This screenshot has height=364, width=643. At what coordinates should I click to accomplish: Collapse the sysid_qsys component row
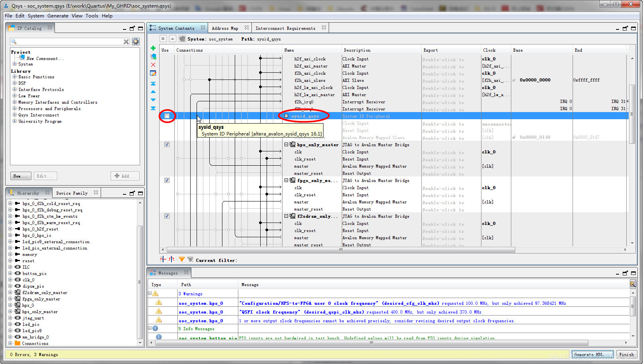[286, 116]
